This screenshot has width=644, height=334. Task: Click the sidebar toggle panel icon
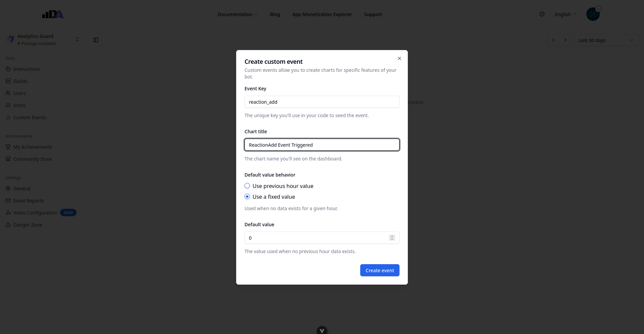point(96,40)
